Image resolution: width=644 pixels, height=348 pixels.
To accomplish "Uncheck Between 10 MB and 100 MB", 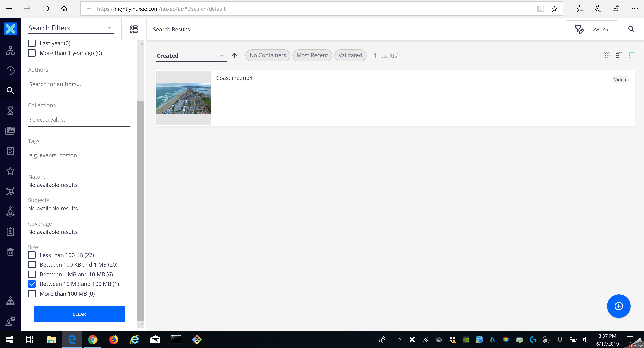I will click(32, 284).
